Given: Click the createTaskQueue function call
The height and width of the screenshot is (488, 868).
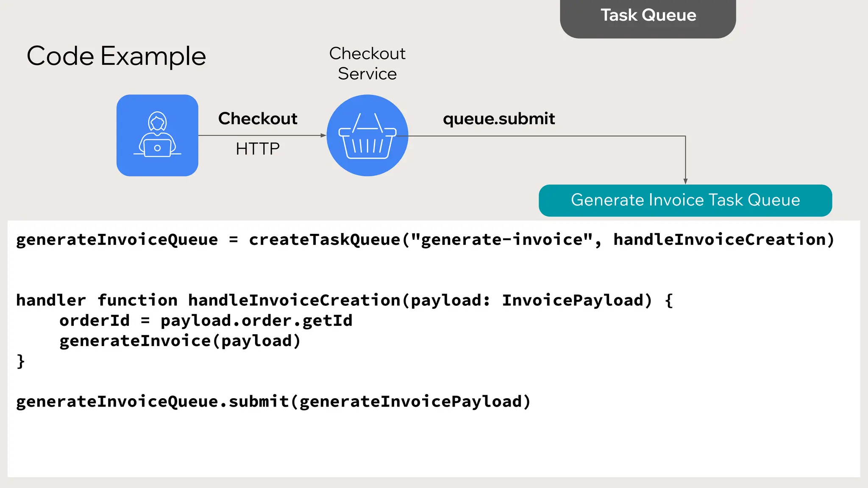Looking at the screenshot, I should (324, 240).
